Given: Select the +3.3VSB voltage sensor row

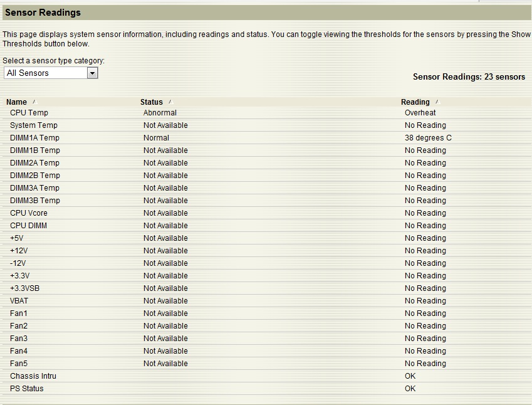Looking at the screenshot, I should pyautogui.click(x=25, y=288).
